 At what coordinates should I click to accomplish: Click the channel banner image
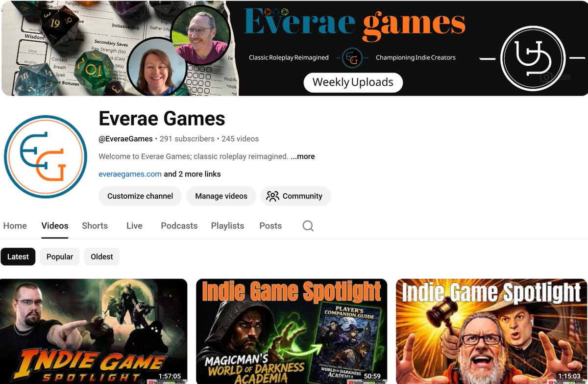click(x=294, y=48)
